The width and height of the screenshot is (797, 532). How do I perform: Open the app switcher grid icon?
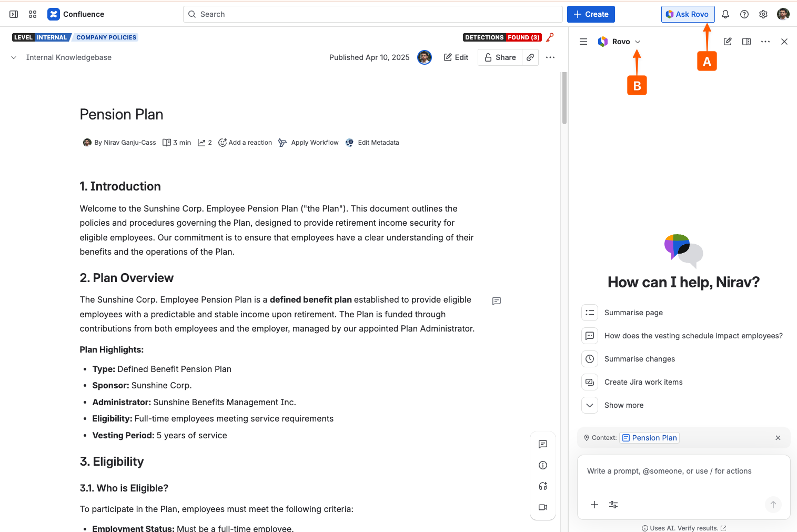33,14
